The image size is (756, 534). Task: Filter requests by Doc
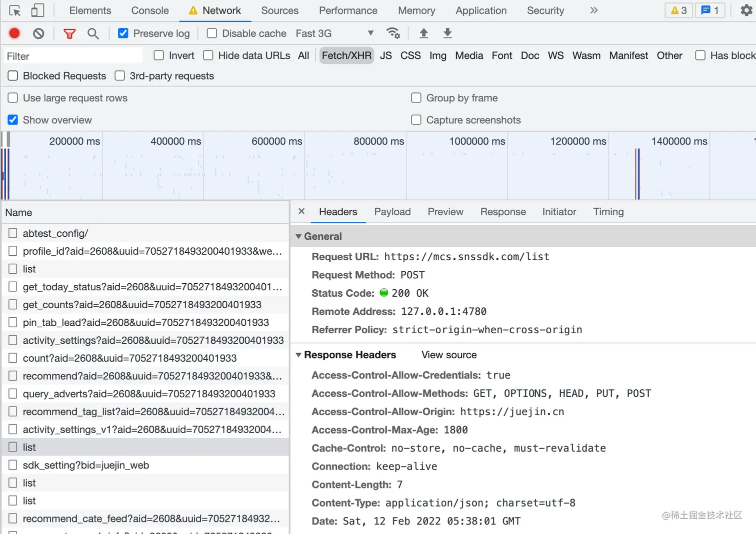tap(530, 55)
